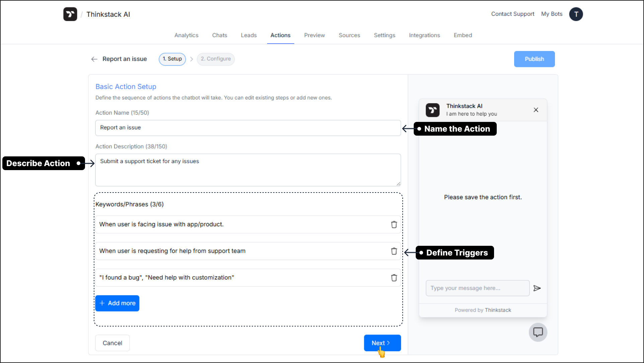Click the 'Report an issue' page title
644x363 pixels.
coord(125,59)
